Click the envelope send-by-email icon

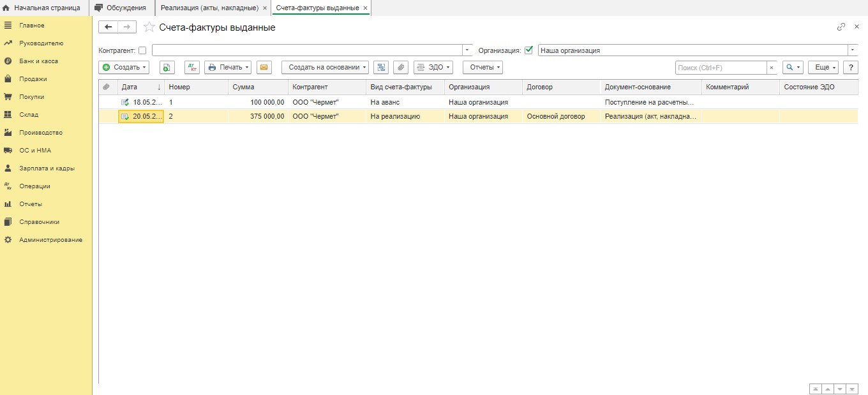click(x=264, y=68)
